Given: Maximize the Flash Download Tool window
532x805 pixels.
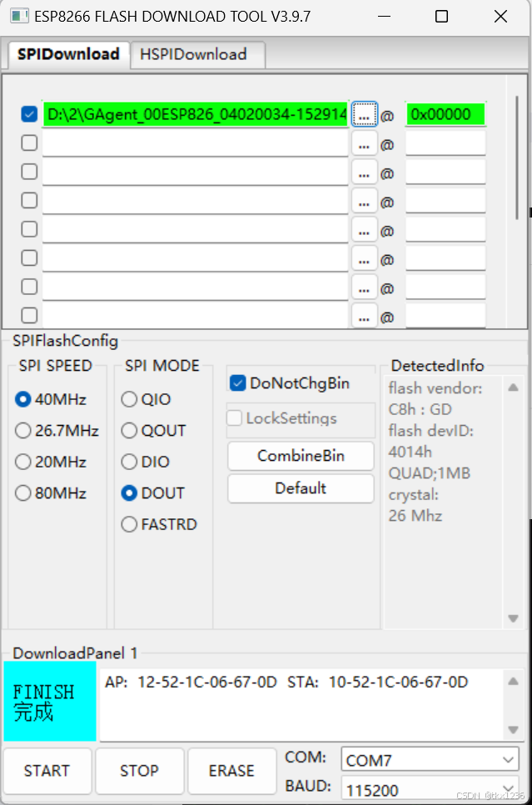Looking at the screenshot, I should point(442,17).
